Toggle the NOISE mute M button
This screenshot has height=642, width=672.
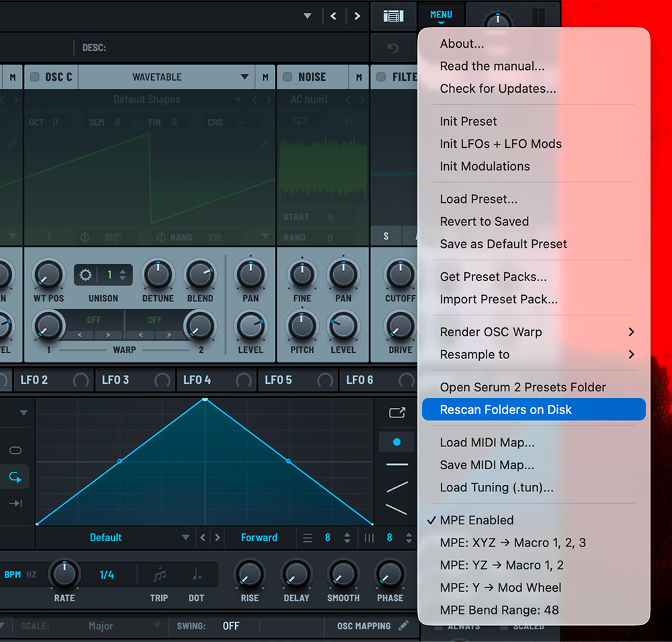pyautogui.click(x=359, y=77)
